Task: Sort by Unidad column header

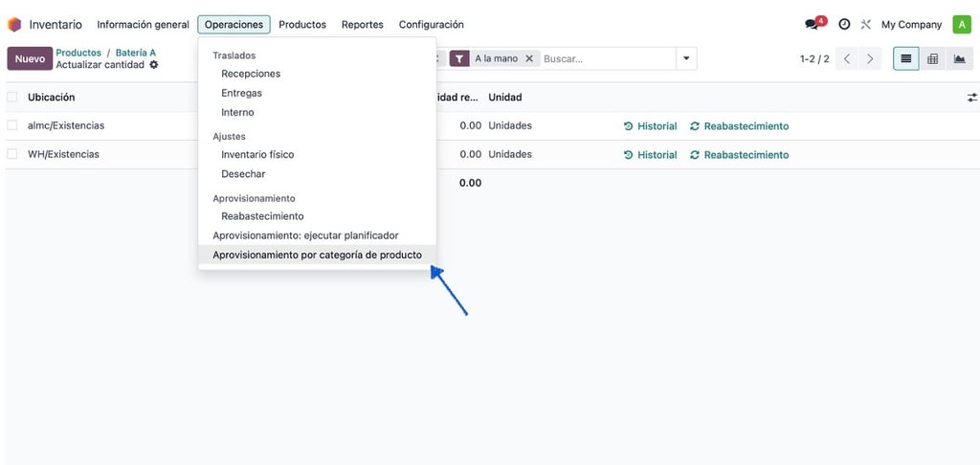Action: (x=505, y=97)
